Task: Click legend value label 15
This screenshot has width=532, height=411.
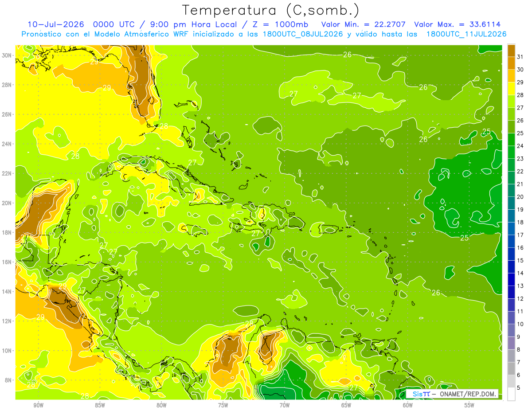Action: point(520,260)
